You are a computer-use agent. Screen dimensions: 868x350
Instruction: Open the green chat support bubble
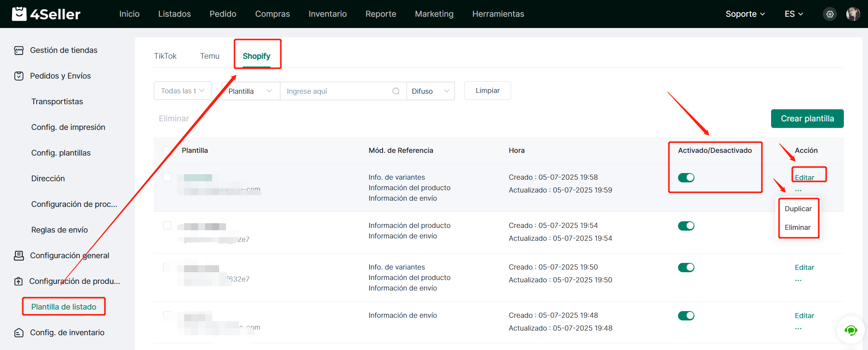click(850, 330)
